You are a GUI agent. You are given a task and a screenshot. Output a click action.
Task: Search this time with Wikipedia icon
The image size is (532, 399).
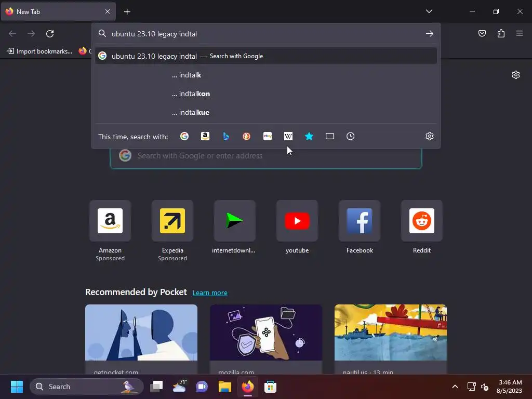click(x=288, y=137)
